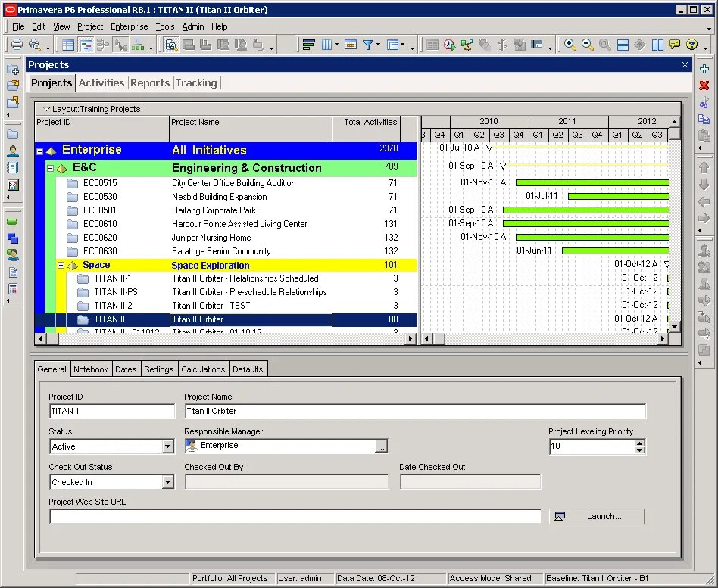Click in the Project Name input field

click(415, 411)
